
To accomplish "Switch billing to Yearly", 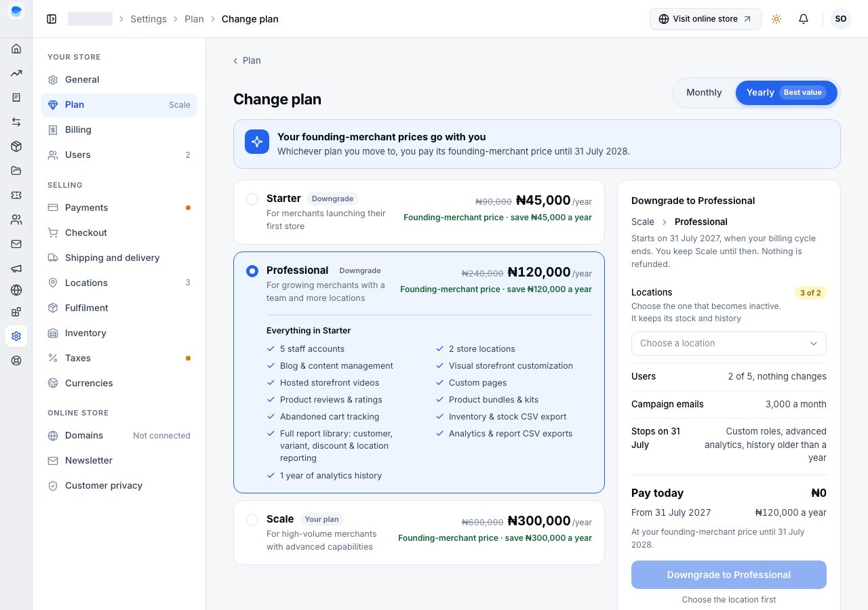I will [x=787, y=93].
